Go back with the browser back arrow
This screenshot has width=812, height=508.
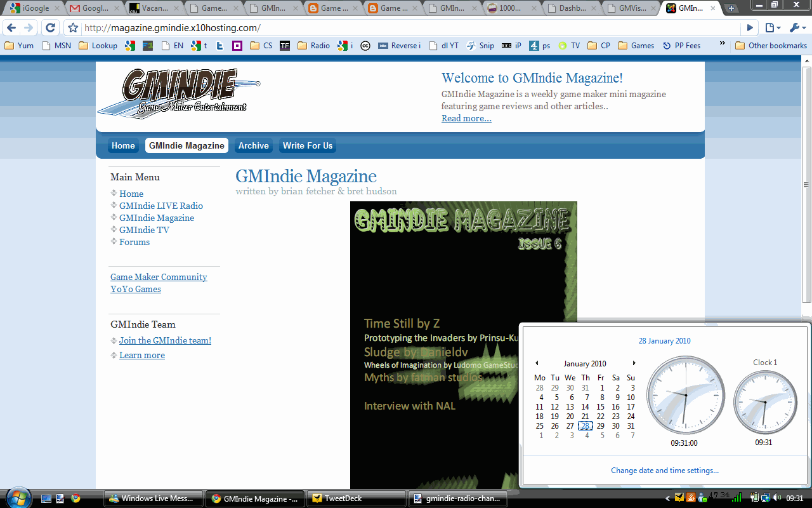click(x=11, y=28)
